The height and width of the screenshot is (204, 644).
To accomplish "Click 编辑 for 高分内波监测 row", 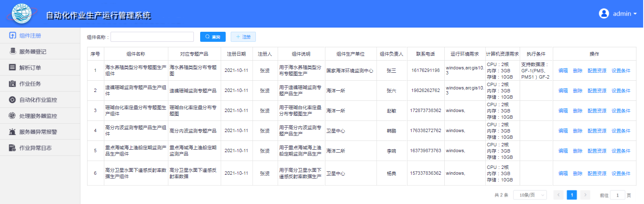I will point(563,131).
